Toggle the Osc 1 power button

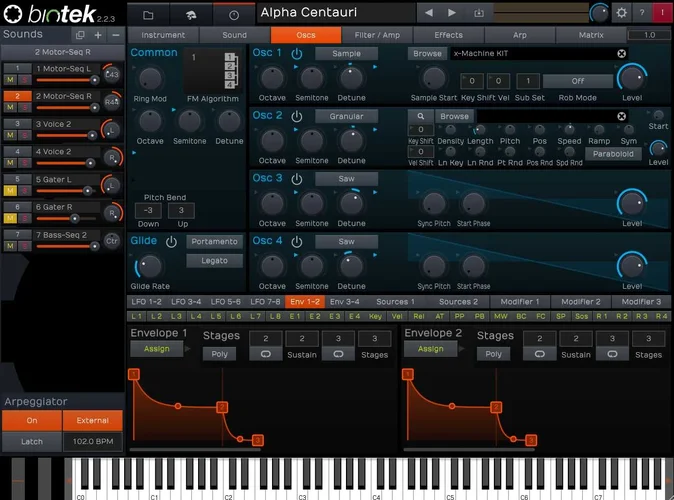297,53
